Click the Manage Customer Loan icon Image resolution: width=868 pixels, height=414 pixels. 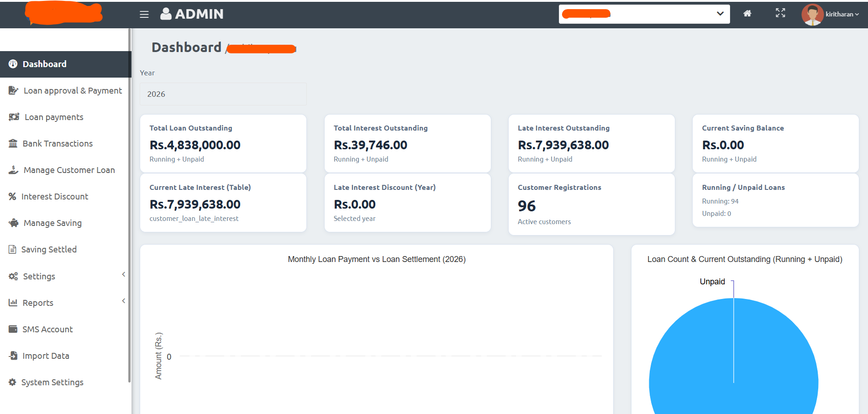[x=13, y=170]
